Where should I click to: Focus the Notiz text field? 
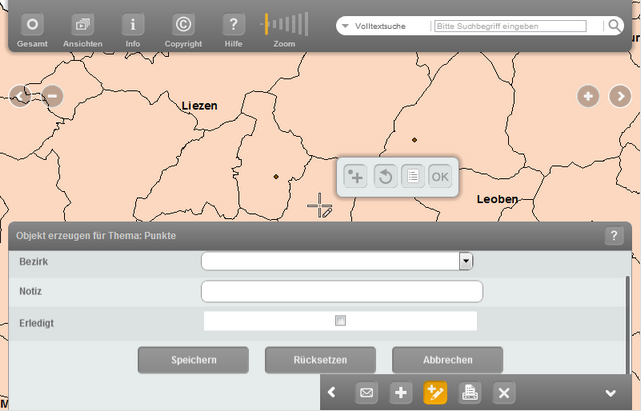(342, 291)
